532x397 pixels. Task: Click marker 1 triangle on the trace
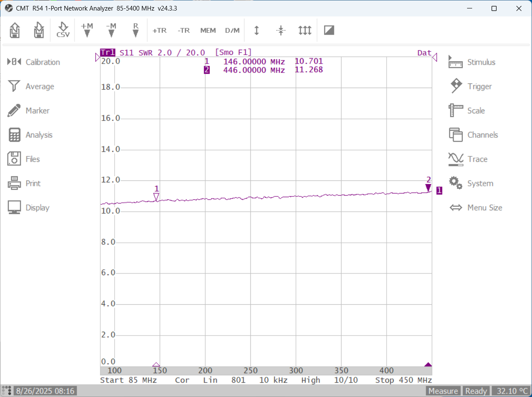point(156,197)
